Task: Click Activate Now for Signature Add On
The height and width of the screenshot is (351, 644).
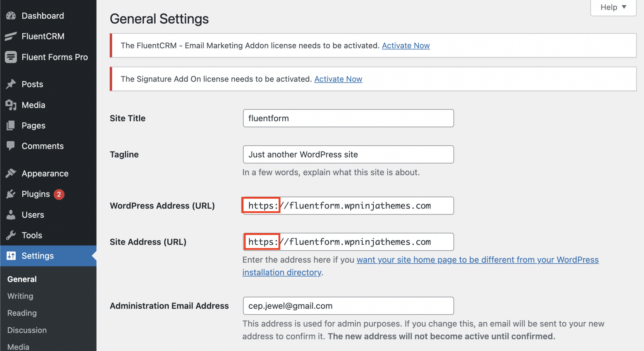Action: 338,79
